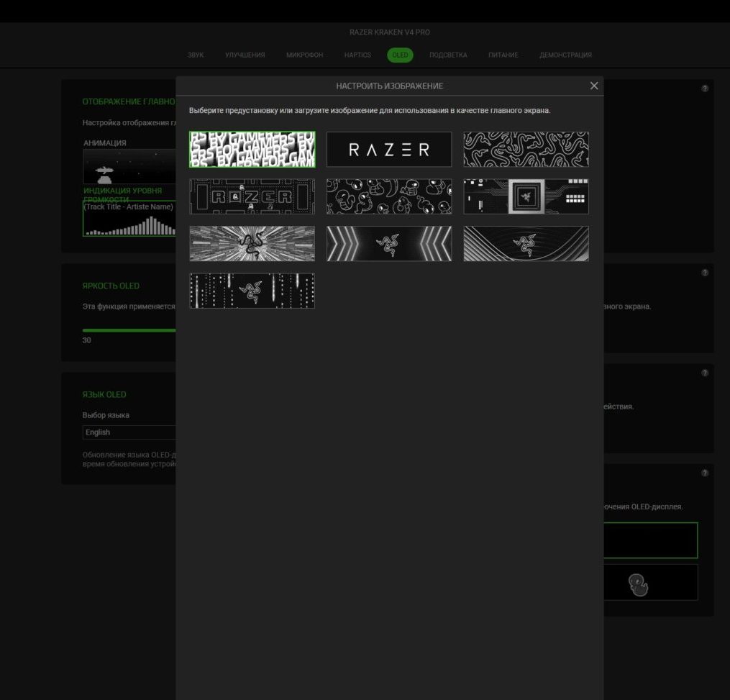Click the ЯЗЫК OLED heading
The image size is (730, 700).
point(104,394)
